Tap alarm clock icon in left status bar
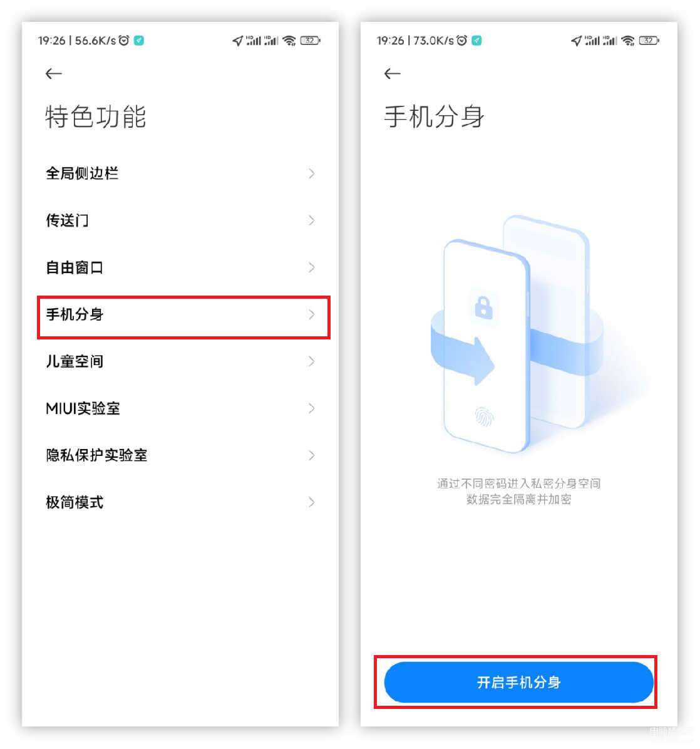 click(124, 41)
